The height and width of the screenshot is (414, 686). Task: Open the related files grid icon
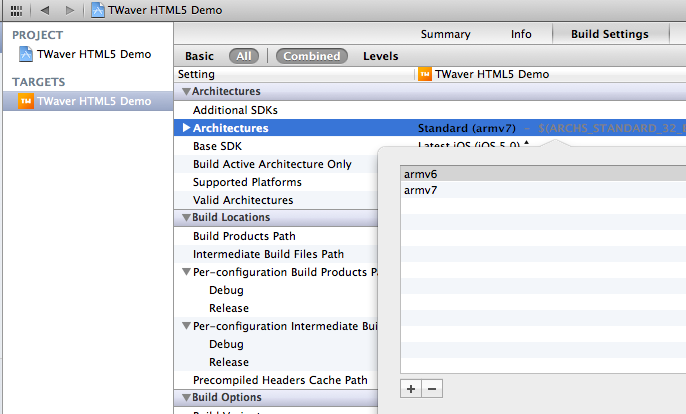[x=16, y=10]
